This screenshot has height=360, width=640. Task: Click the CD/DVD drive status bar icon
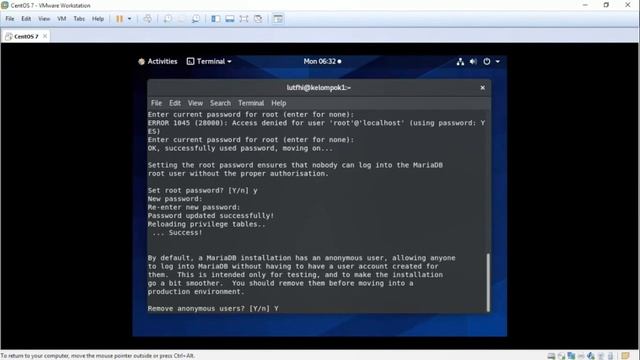point(561,356)
